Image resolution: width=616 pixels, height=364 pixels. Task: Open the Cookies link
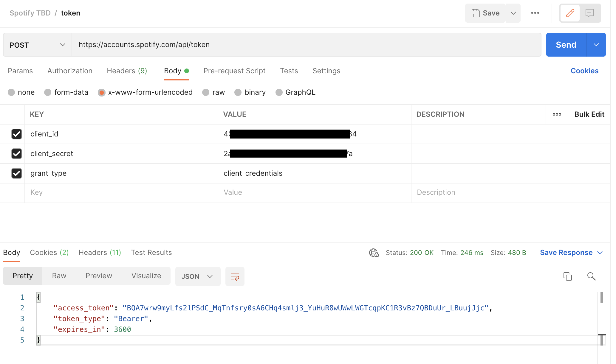point(584,71)
